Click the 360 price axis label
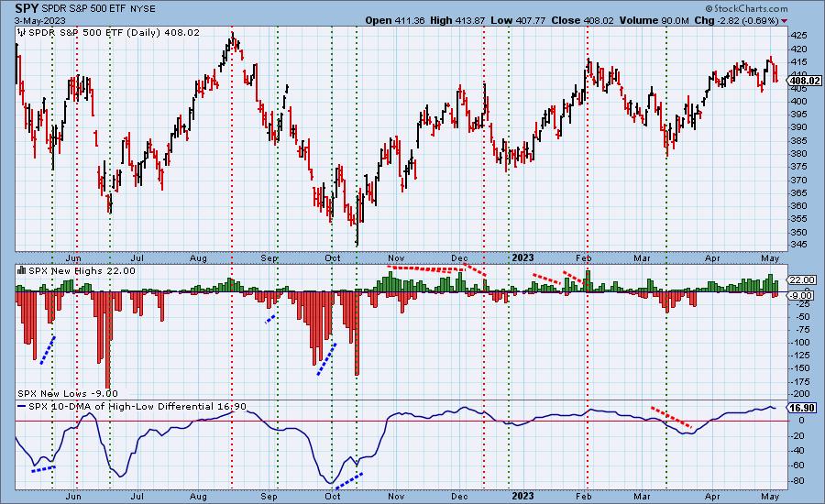 (x=798, y=205)
